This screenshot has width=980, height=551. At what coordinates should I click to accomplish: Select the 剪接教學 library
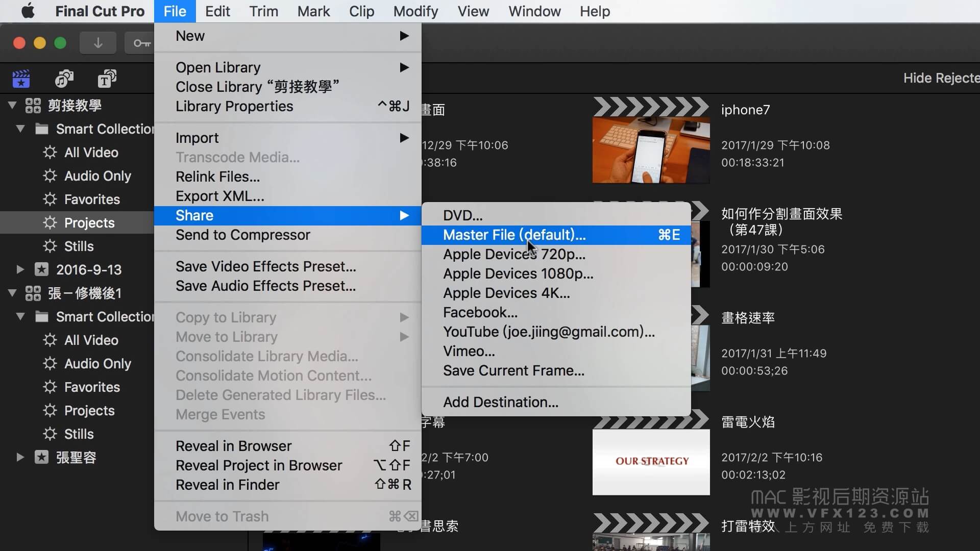[75, 106]
